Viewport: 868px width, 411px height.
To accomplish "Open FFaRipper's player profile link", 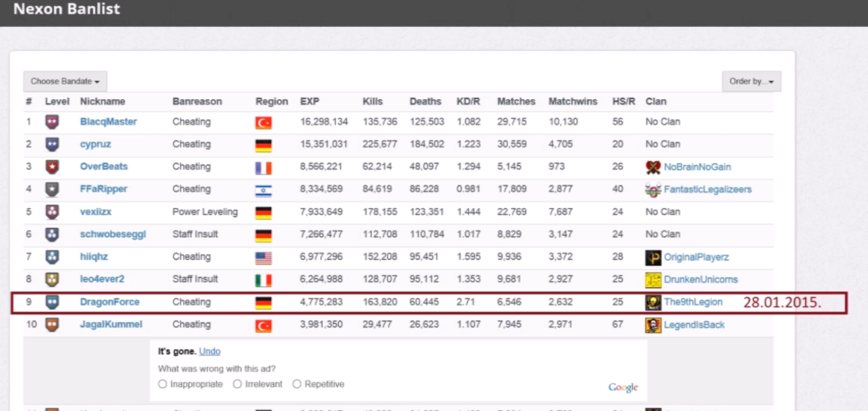I will tap(104, 189).
